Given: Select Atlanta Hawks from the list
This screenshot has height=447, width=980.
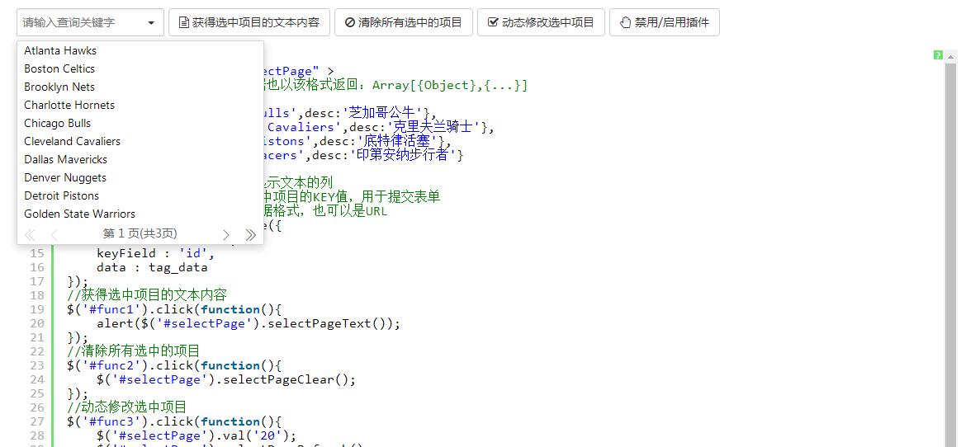Looking at the screenshot, I should (60, 50).
